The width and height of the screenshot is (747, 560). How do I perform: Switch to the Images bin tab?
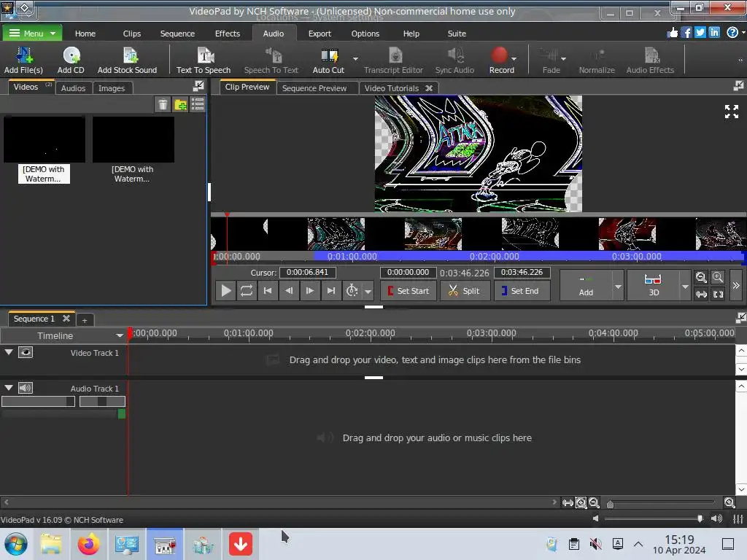pos(112,88)
